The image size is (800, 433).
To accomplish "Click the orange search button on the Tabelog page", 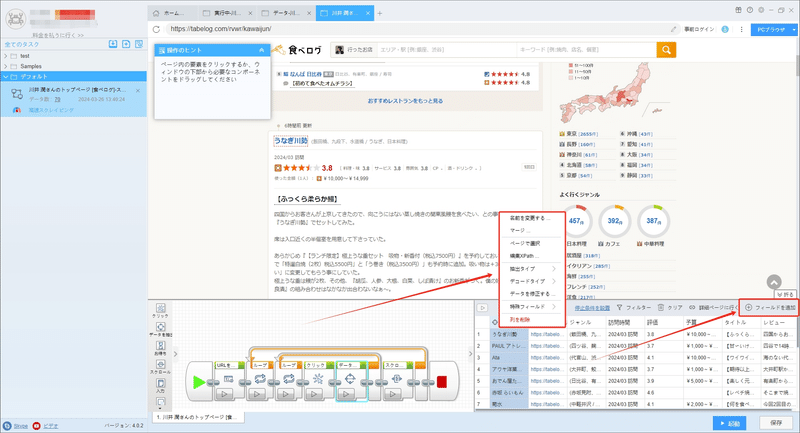I will [x=666, y=49].
